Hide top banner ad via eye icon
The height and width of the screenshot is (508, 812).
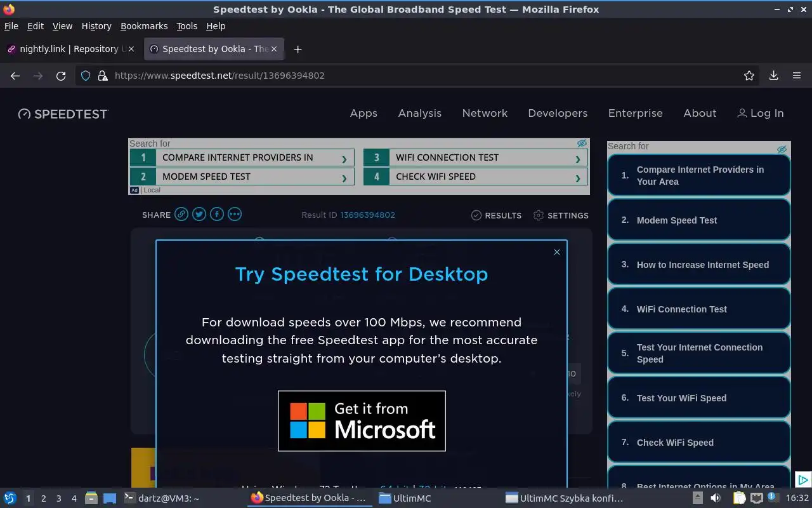582,144
